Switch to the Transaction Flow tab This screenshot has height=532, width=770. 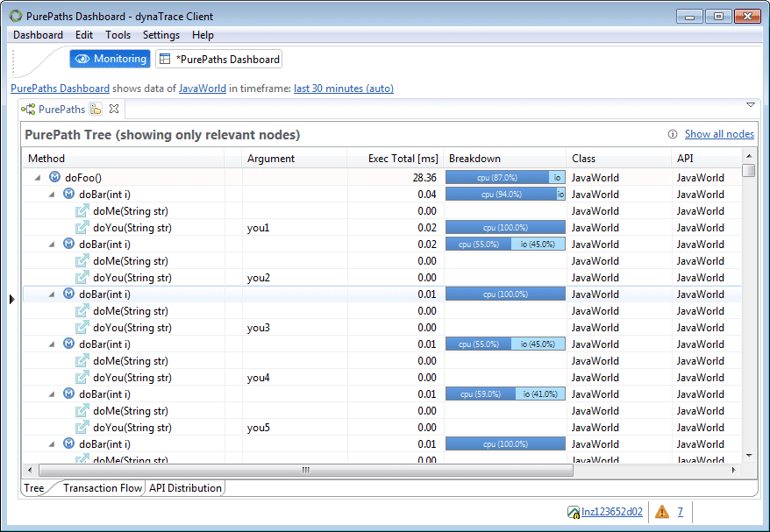(x=102, y=488)
